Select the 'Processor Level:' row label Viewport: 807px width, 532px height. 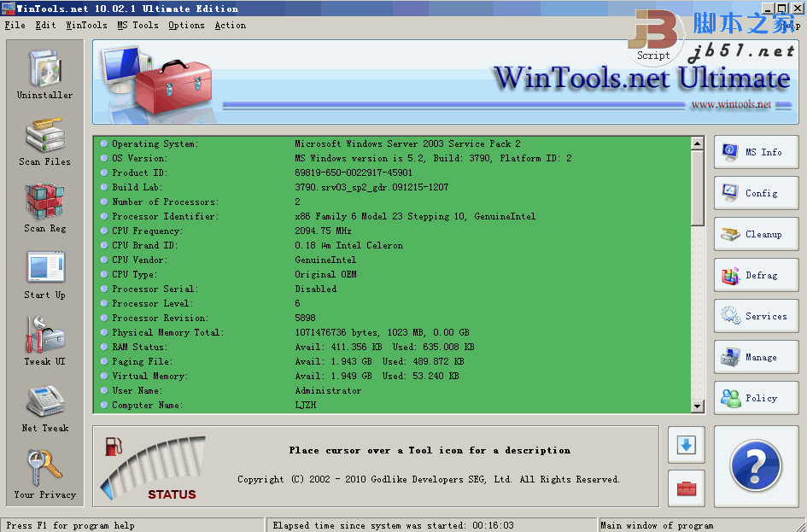152,303
